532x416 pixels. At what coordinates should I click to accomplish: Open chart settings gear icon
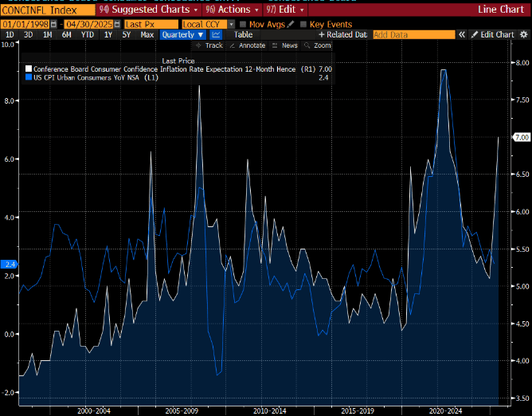coord(524,35)
